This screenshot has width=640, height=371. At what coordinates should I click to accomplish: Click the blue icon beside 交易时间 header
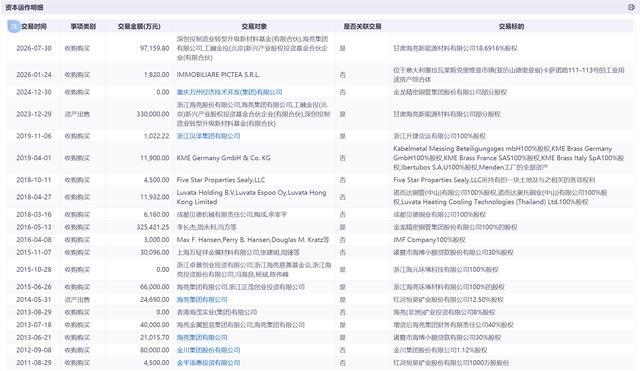(13, 26)
